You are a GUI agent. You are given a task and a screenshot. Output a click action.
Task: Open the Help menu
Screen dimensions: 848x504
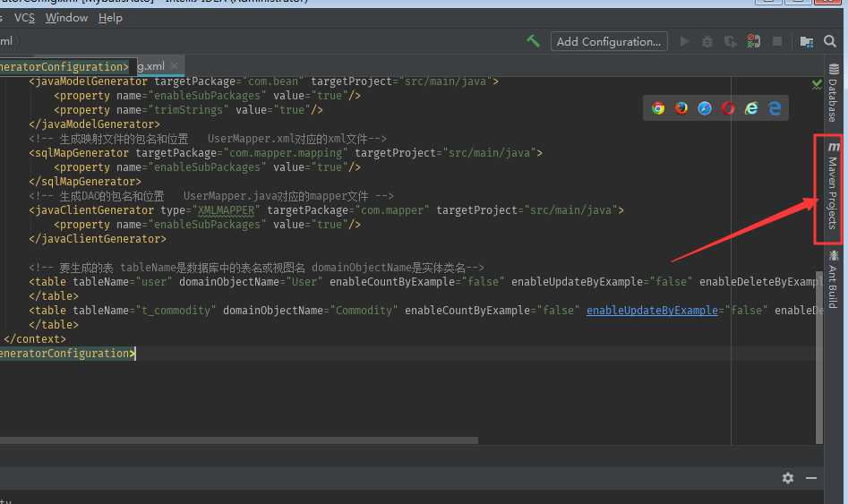pyautogui.click(x=110, y=18)
